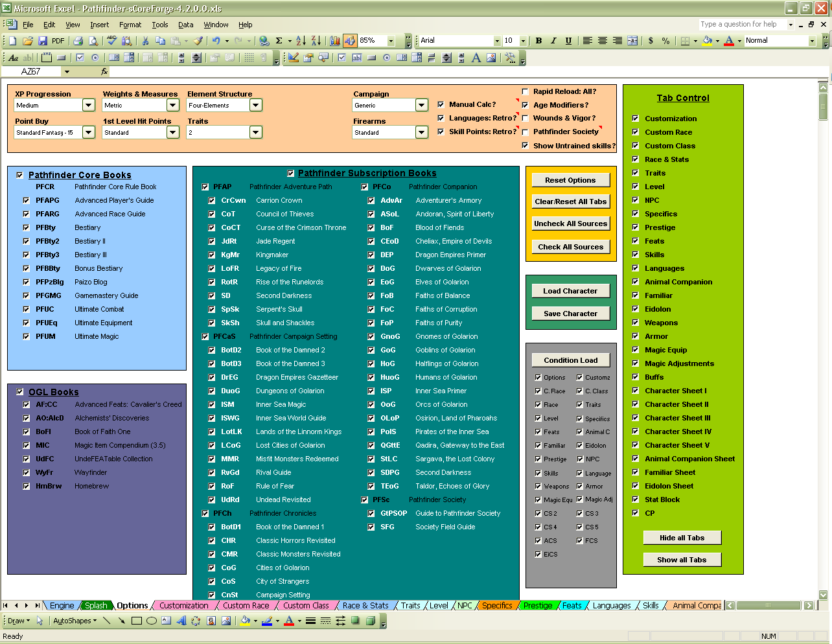Open the Firearms dropdown
The image size is (832, 644).
422,132
